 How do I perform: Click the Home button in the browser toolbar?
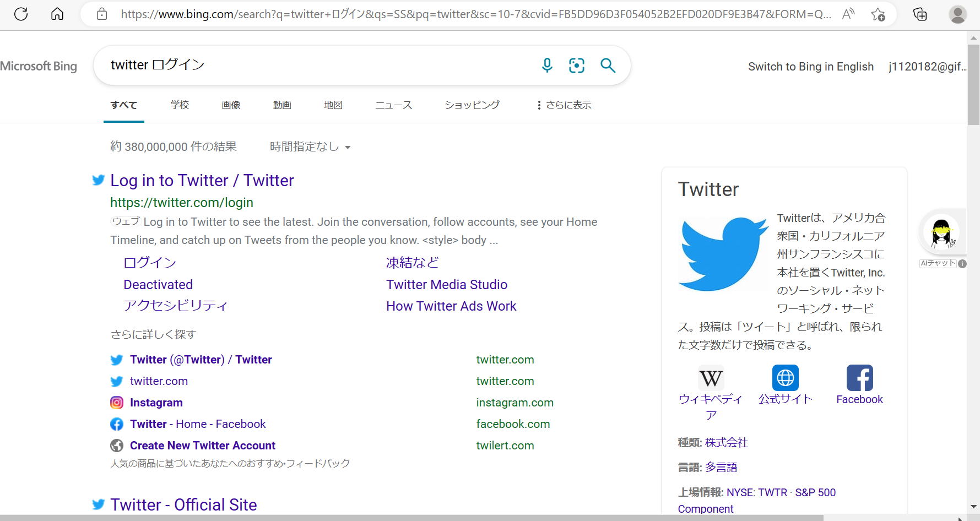tap(57, 14)
